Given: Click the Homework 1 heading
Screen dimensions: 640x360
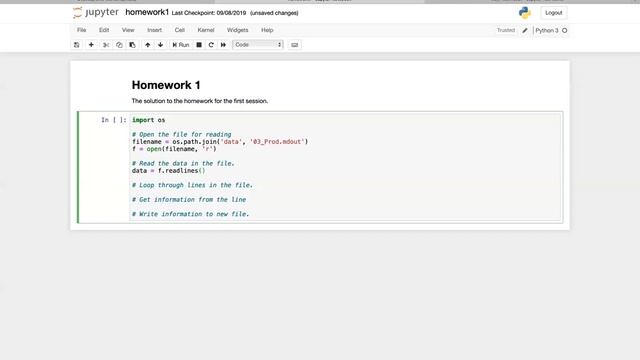Looking at the screenshot, I should point(166,85).
